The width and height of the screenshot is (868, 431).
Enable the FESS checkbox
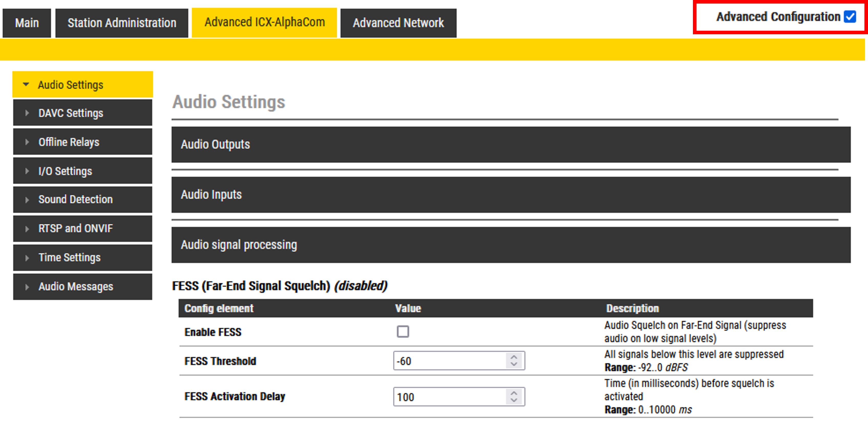[x=403, y=332]
